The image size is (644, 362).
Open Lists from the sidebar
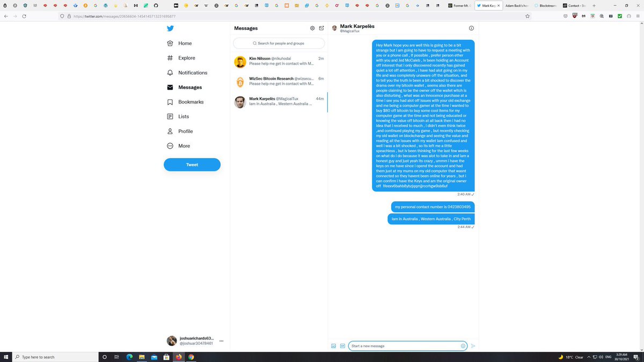(178, 116)
